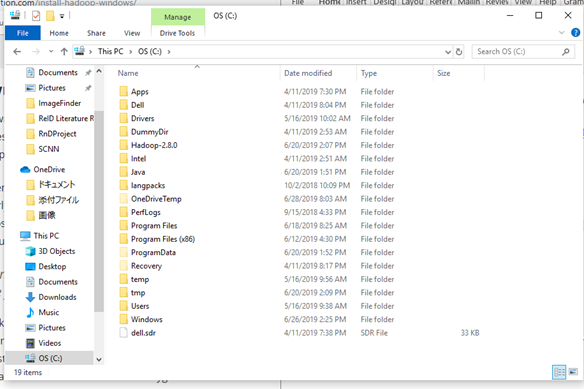584x389 pixels.
Task: Switch to the Home ribbon tab
Action: pyautogui.click(x=59, y=33)
